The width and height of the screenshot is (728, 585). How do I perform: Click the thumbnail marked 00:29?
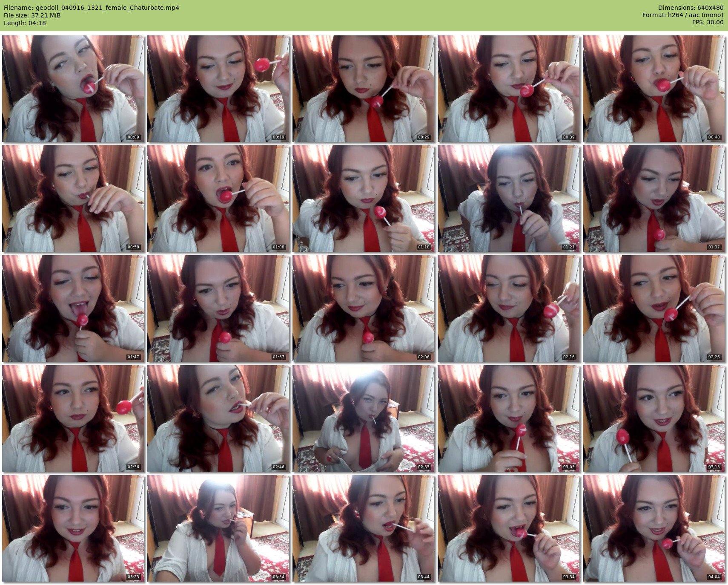tap(364, 89)
